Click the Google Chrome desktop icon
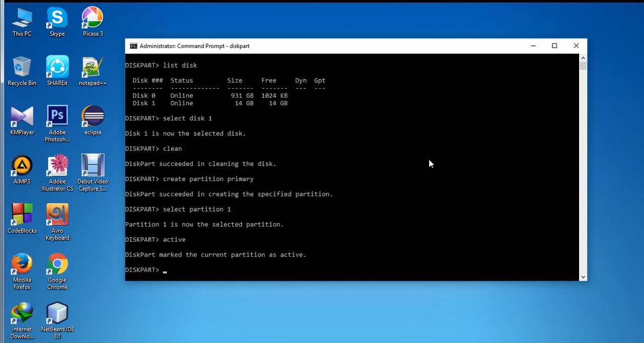The width and height of the screenshot is (644, 343). 57,265
